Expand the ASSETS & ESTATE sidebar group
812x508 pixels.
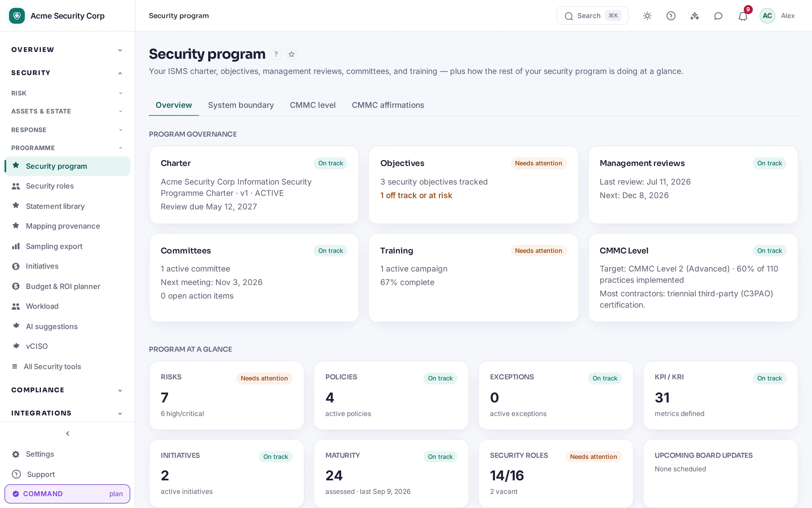pyautogui.click(x=67, y=111)
